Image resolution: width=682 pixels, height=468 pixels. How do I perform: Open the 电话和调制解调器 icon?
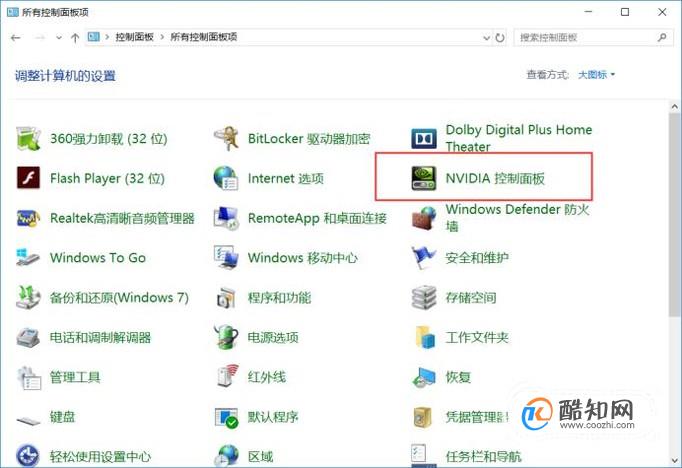[x=28, y=337]
